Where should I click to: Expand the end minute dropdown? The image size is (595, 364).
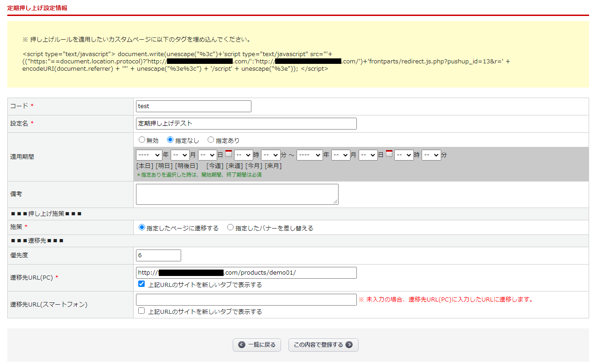431,155
